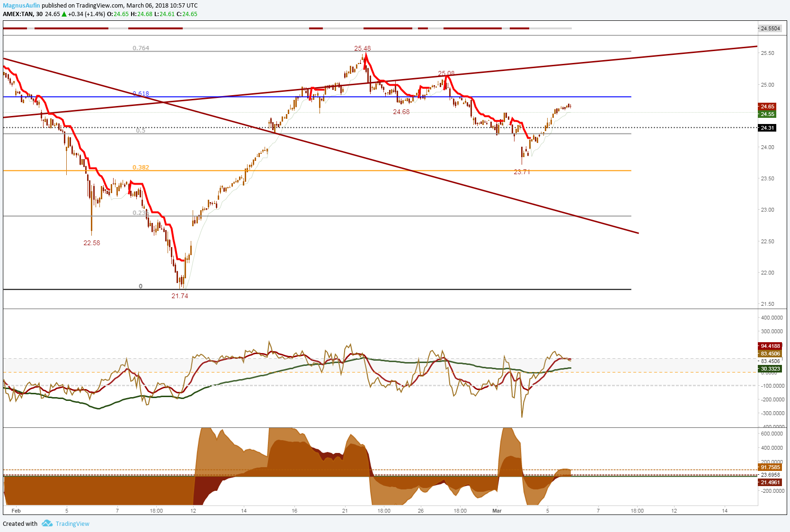Screen dimensions: 790x532
Task: Click the 0.382 Fibonacci level label
Action: (x=141, y=168)
